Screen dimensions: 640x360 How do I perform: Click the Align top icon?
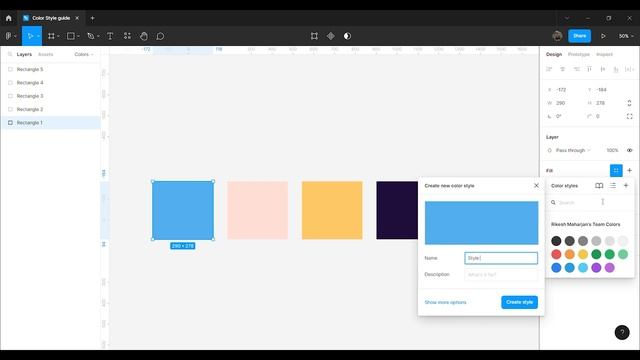tap(589, 69)
